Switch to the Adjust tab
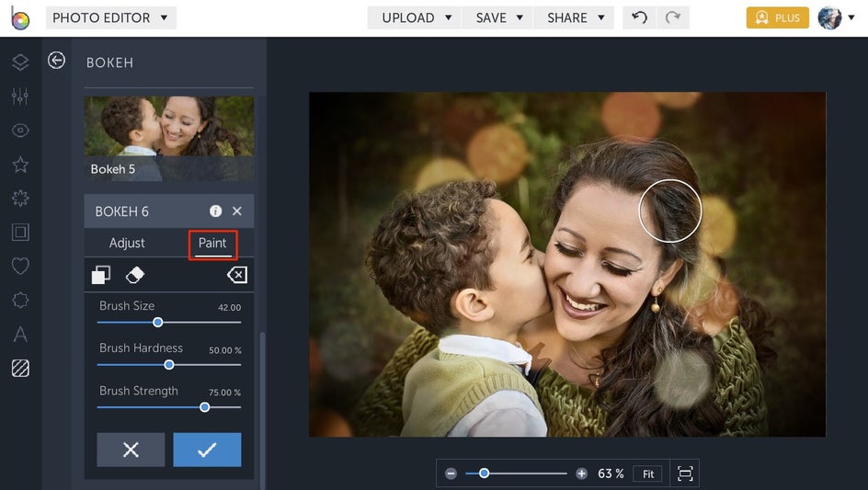This screenshot has width=868, height=490. pyautogui.click(x=127, y=243)
